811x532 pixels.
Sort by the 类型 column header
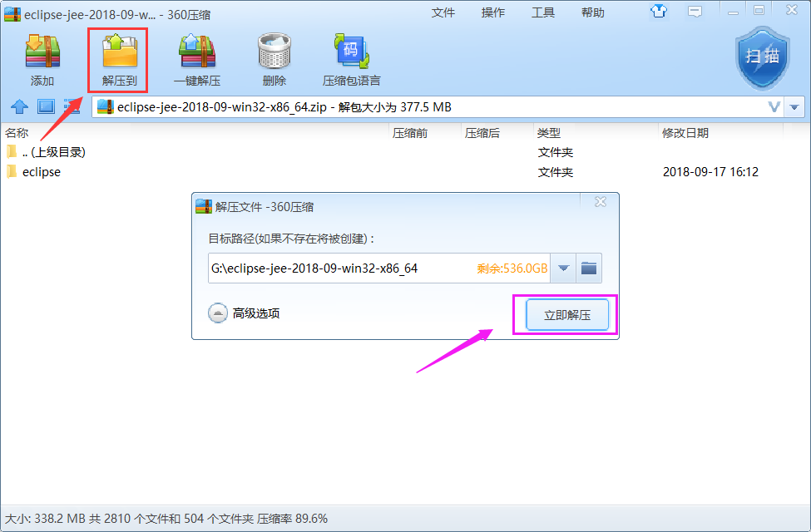(596, 133)
